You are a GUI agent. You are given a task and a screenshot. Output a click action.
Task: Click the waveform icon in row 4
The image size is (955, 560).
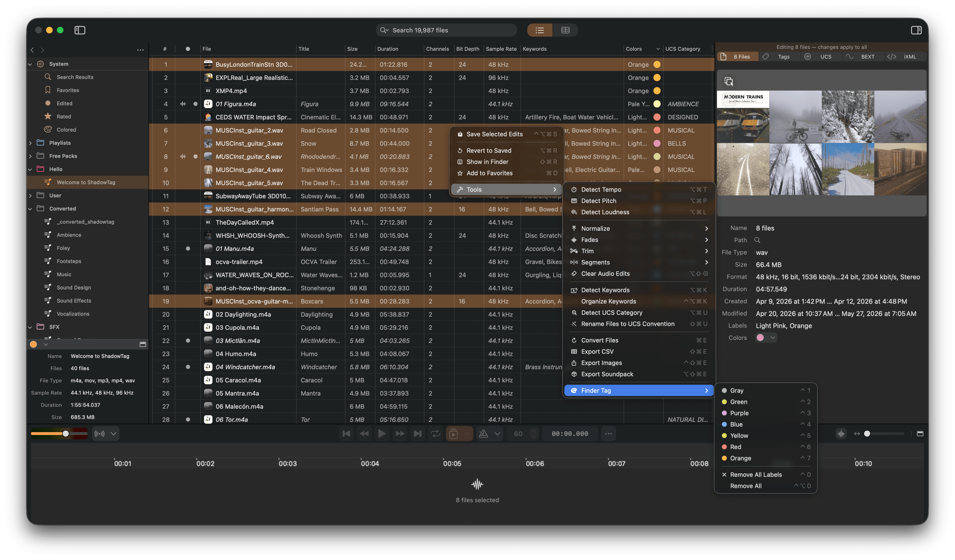[183, 104]
